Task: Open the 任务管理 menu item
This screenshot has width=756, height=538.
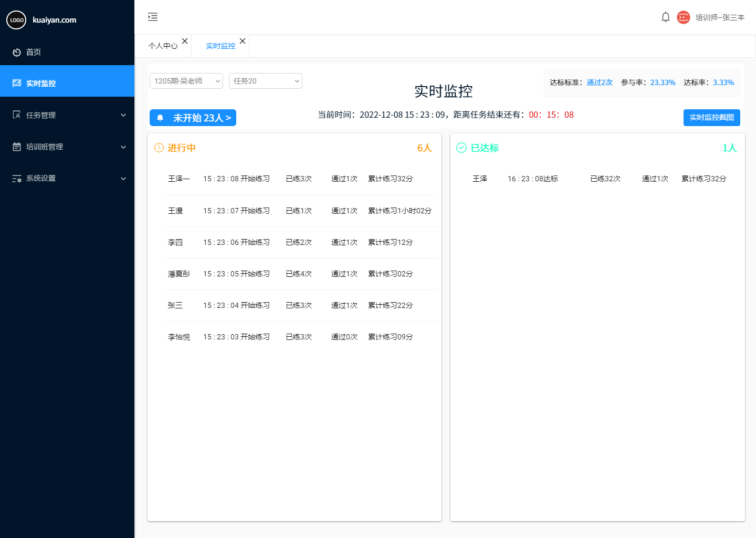Action: point(67,115)
